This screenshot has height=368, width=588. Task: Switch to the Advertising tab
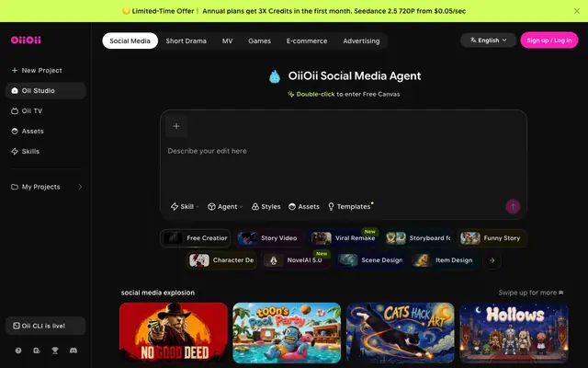tap(361, 40)
